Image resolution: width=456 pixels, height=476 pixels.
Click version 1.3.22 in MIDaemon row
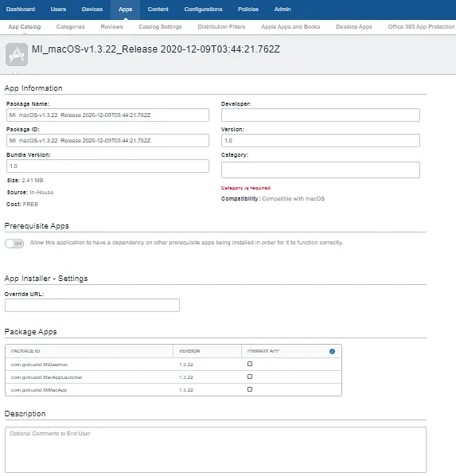(x=186, y=365)
